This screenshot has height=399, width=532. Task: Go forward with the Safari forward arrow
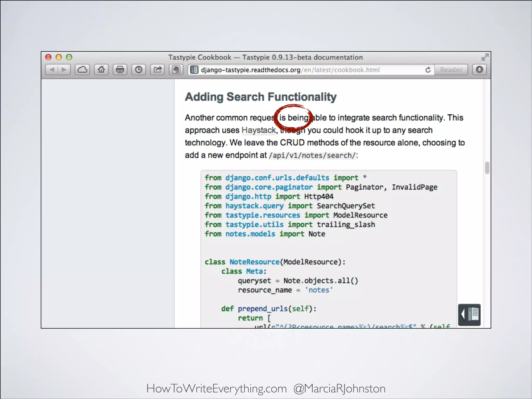[x=64, y=70]
